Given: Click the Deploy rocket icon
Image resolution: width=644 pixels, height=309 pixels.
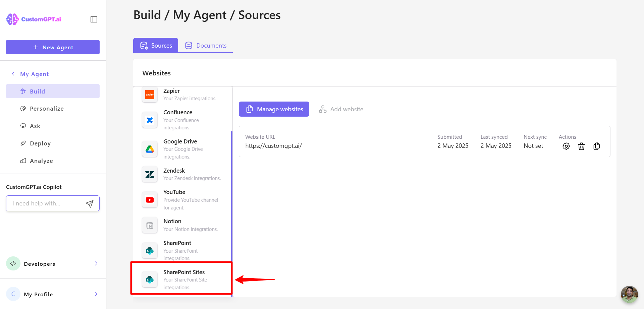Looking at the screenshot, I should (x=23, y=143).
